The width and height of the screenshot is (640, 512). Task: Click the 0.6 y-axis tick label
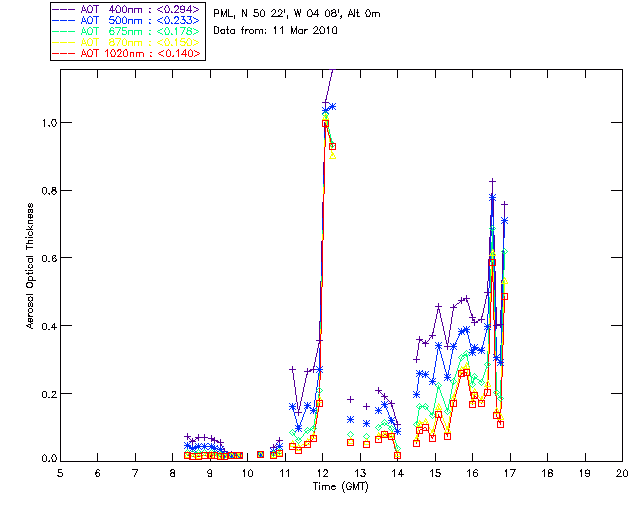49,258
